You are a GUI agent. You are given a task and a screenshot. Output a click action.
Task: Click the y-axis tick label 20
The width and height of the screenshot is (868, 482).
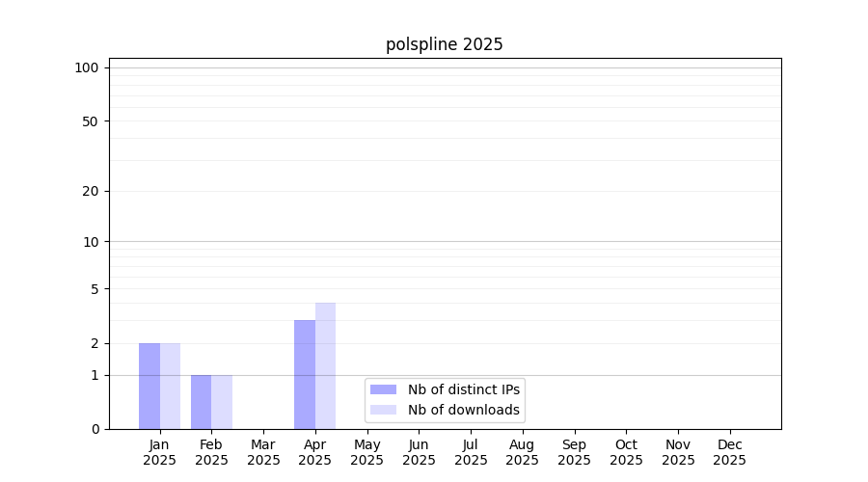pos(91,191)
